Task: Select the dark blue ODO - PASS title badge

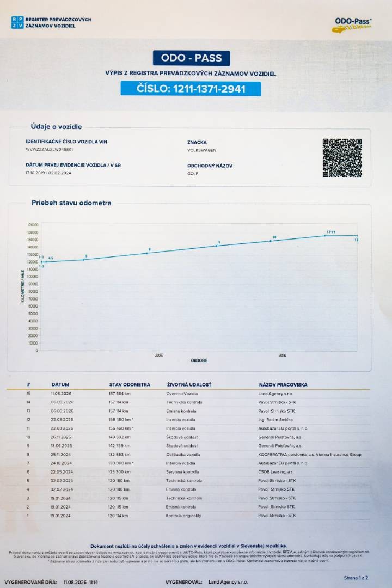Action: tap(191, 58)
